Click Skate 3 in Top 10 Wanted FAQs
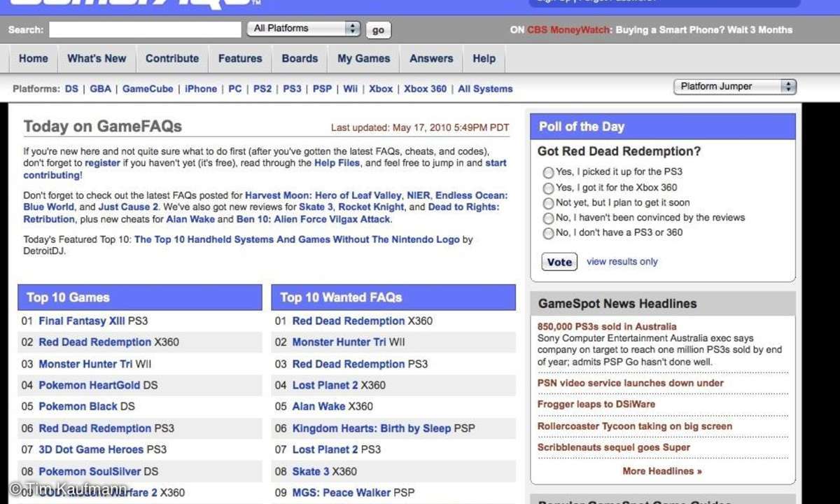The width and height of the screenshot is (840, 504). tap(311, 472)
